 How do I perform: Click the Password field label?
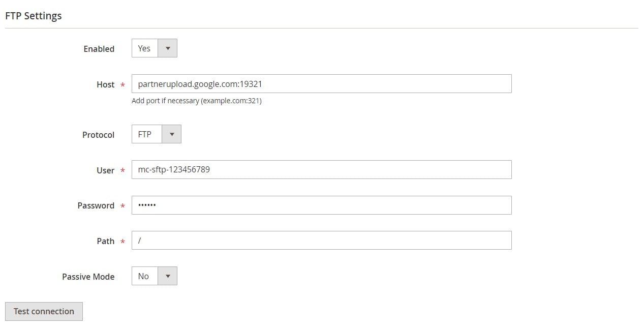point(96,205)
